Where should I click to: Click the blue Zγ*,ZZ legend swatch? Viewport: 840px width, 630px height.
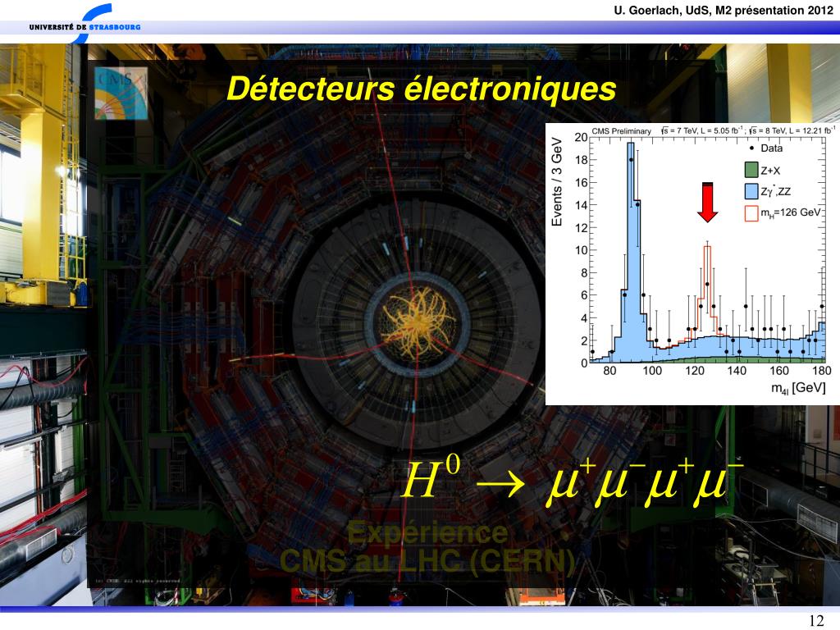751,191
